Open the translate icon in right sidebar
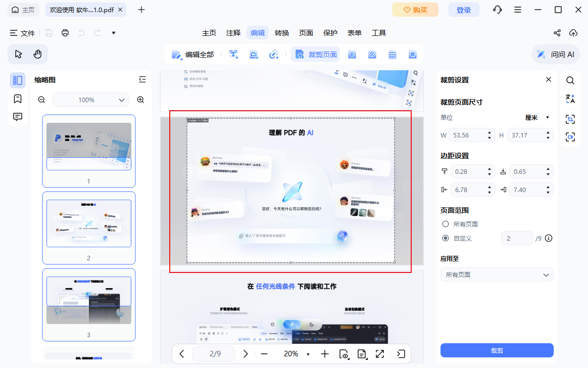Viewport: 588px width, 368px height. pos(570,99)
